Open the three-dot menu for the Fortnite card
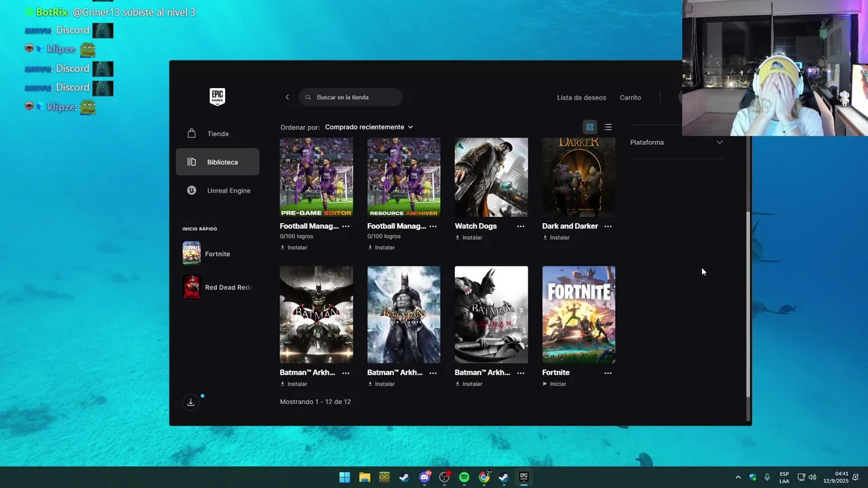This screenshot has height=488, width=868. pos(608,373)
